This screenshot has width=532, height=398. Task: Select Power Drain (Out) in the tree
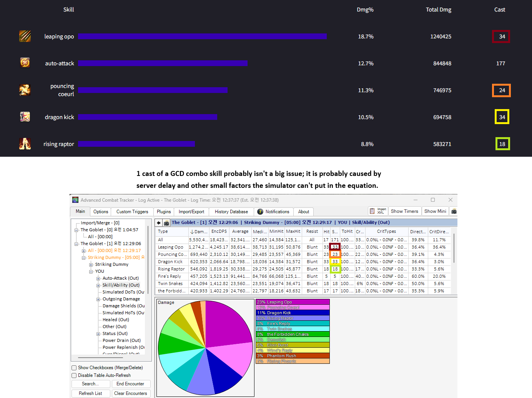[121, 340]
